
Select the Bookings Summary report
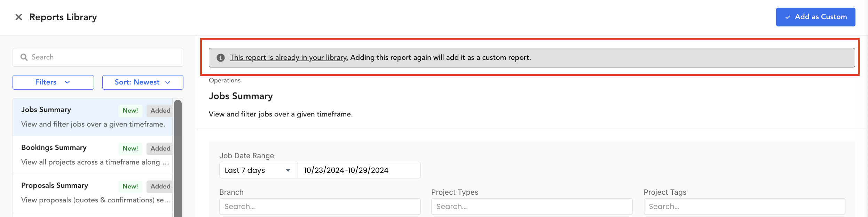coord(93,155)
